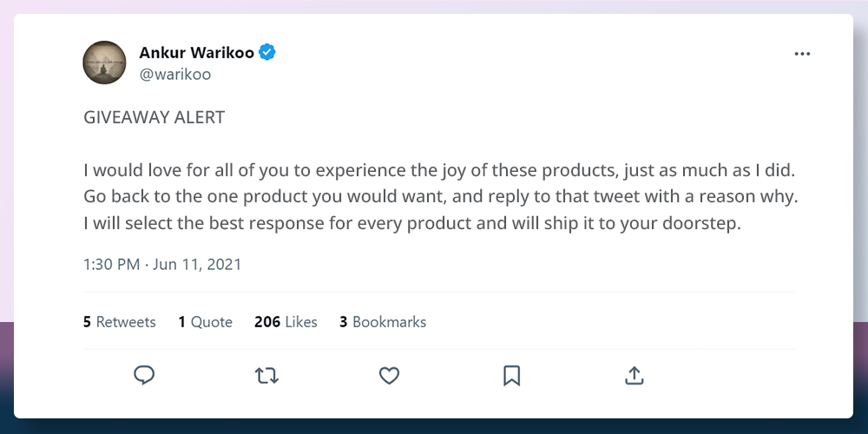This screenshot has height=434, width=868.
Task: Open Ankur Warikoo's profile picture
Action: [105, 62]
